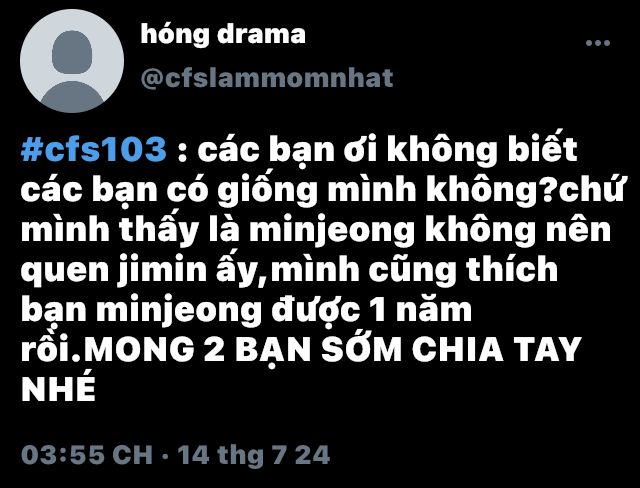Click the tweet line 'bạn minjeong được 1 năm'
Image resolution: width=640 pixels, height=488 pixels.
[x=247, y=310]
